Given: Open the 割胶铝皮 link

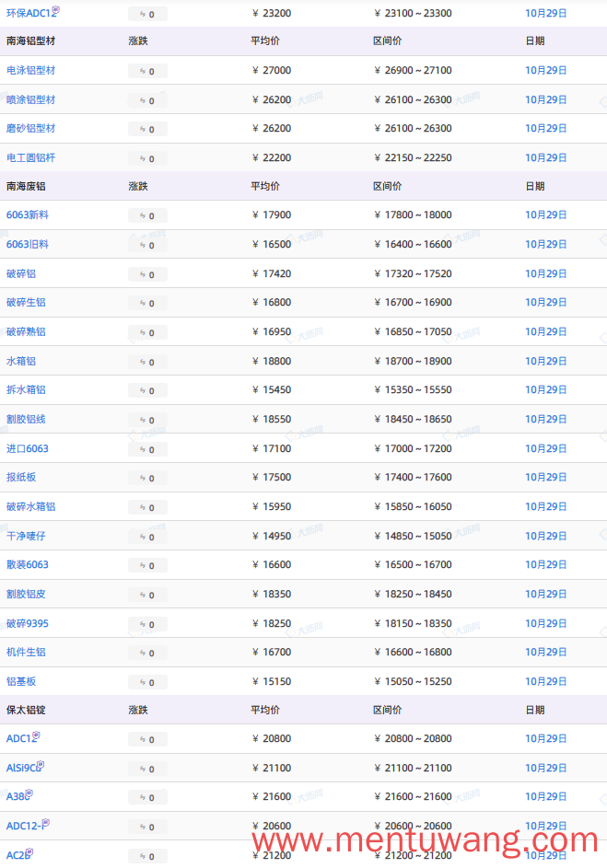Looking at the screenshot, I should tap(26, 594).
